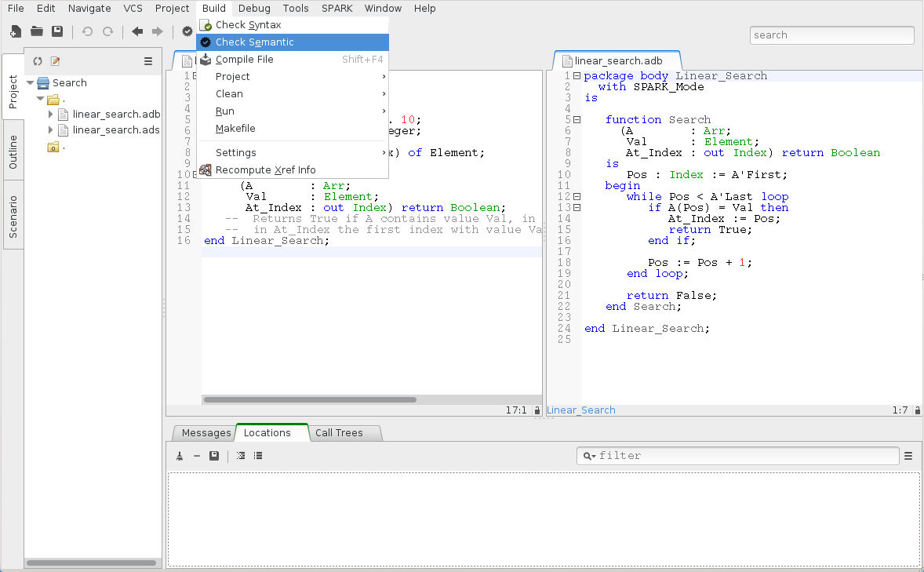Go back to previous location
Screen dimensions: 924x572
(x=137, y=31)
